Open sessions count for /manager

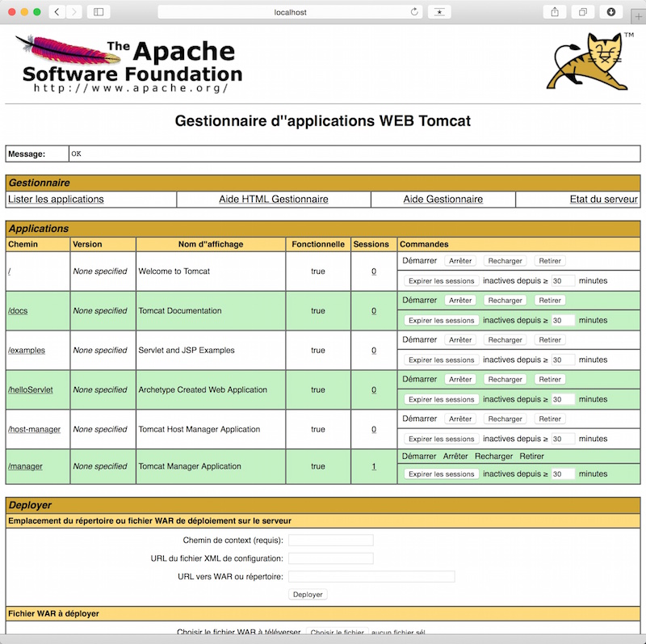coord(374,466)
